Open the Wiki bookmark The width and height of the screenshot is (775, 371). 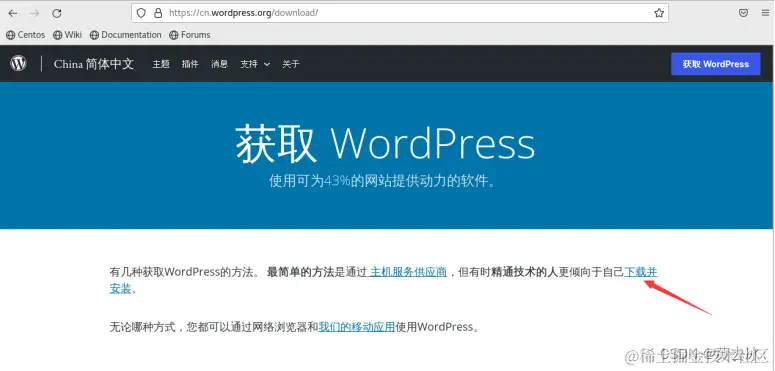(x=67, y=35)
